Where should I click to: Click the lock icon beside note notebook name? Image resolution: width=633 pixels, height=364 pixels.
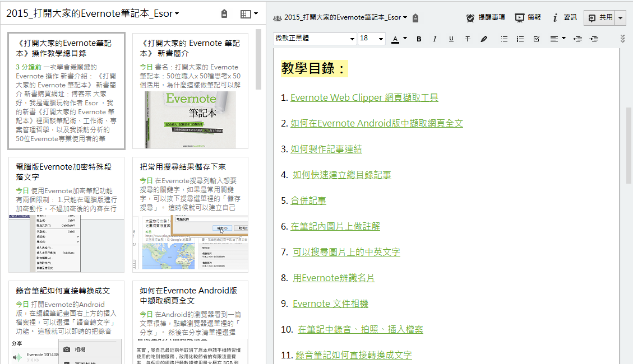point(415,18)
